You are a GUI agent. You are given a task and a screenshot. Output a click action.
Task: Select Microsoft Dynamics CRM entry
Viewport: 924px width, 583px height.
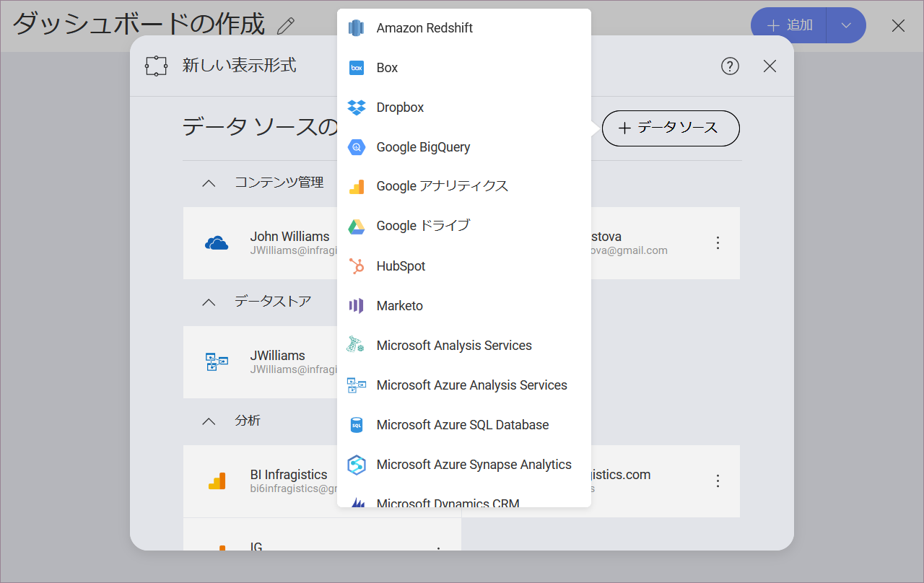pyautogui.click(x=464, y=498)
